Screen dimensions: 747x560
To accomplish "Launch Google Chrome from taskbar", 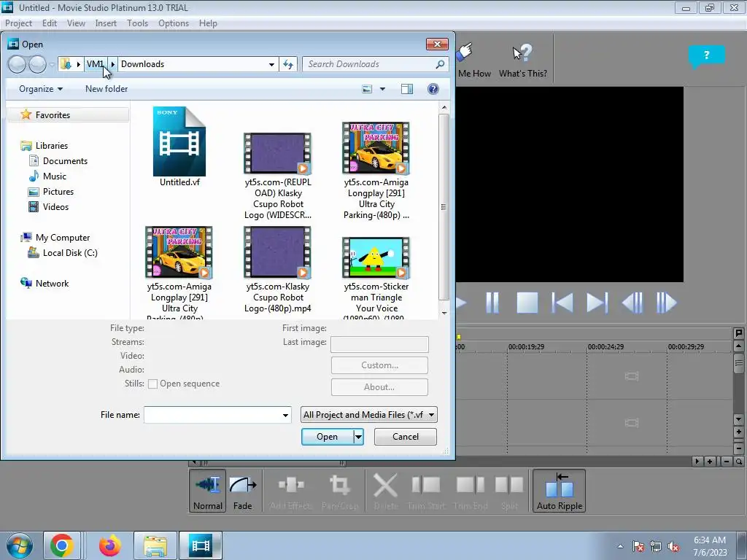I will point(62,545).
